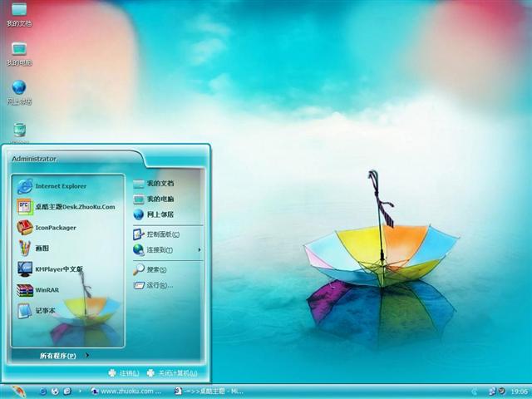
Task: Click round tray icon beside clock
Action: (x=501, y=391)
